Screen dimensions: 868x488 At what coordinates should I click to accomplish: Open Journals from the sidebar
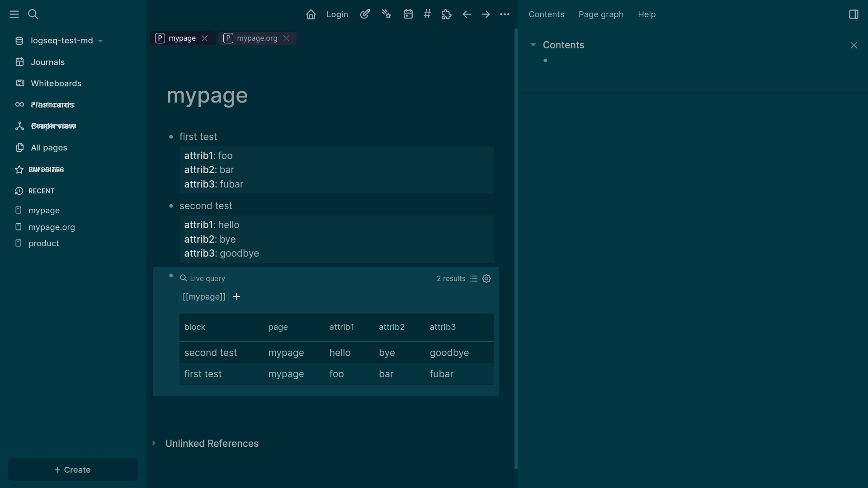point(47,62)
